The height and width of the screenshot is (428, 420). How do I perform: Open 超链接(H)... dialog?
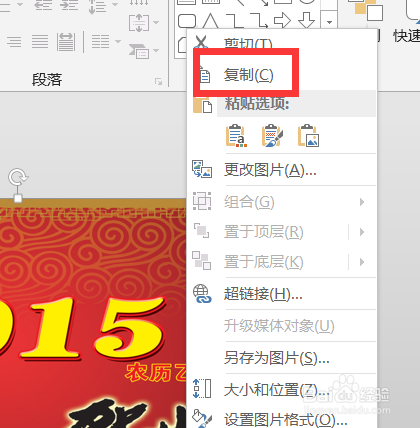click(x=263, y=294)
